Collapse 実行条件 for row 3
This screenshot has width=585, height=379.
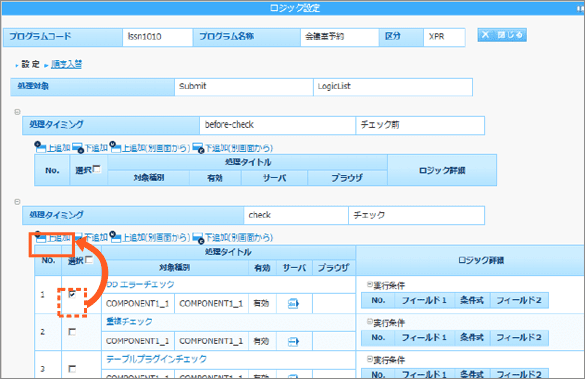369,359
